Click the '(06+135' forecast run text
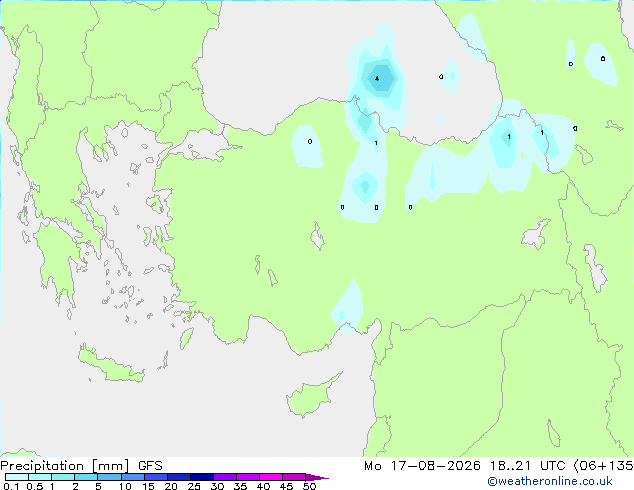Viewport: 634px width, 490px height. 603,466
